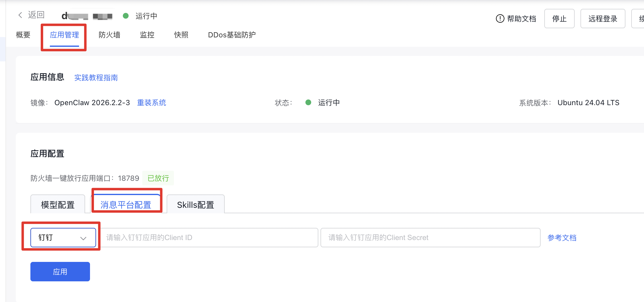Select the 消息平台配置 tab
644x302 pixels.
[x=126, y=205]
